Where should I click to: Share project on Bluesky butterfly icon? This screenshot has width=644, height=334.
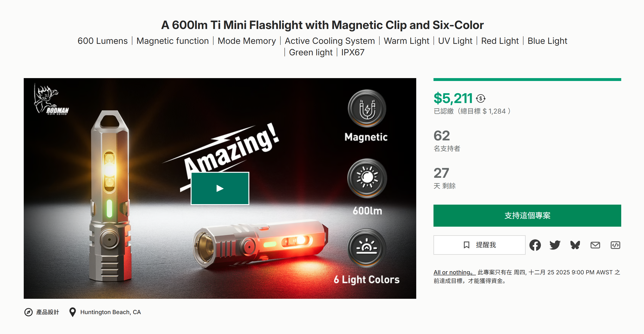point(575,245)
